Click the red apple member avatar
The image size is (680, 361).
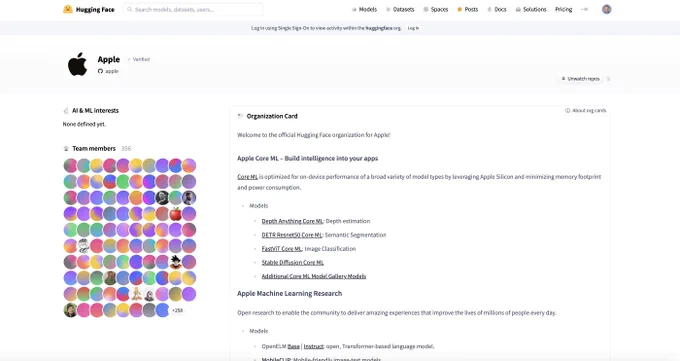[175, 213]
